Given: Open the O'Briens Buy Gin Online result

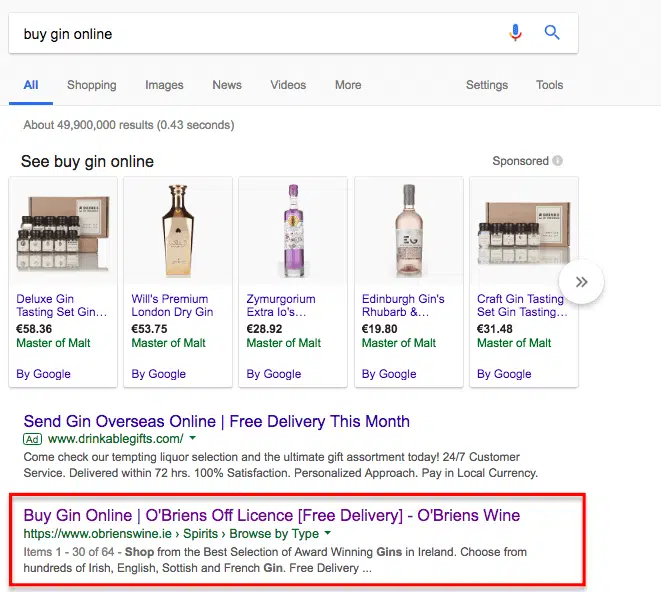Looking at the screenshot, I should [x=271, y=516].
